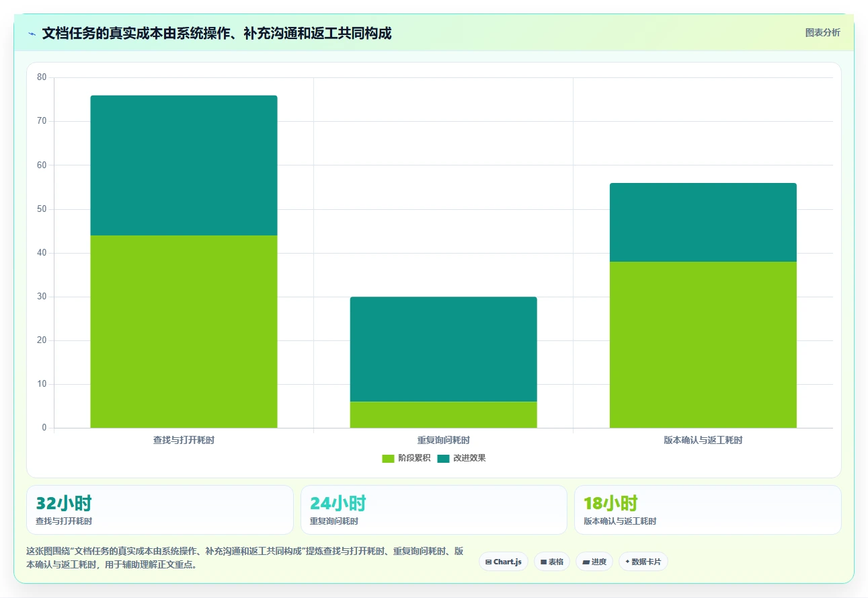Click the teal 改进效果 legend color box
Image resolution: width=868 pixels, height=598 pixels.
tap(443, 458)
